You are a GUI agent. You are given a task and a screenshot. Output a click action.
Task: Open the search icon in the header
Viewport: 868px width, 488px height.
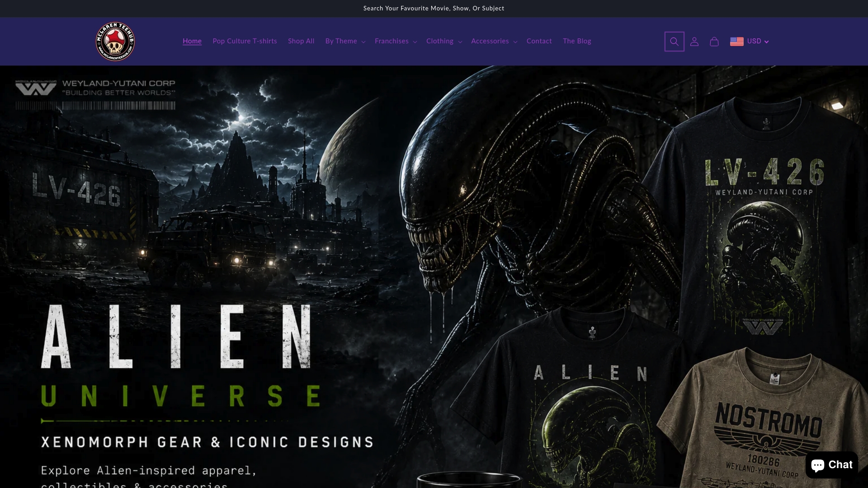tap(674, 42)
